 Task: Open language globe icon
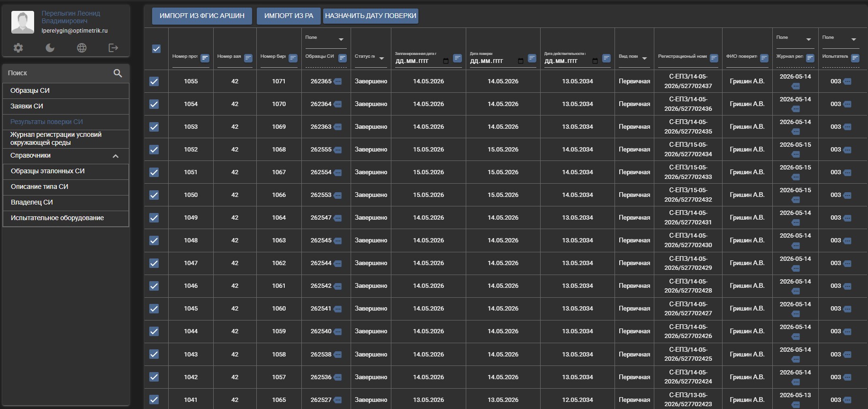click(x=81, y=48)
